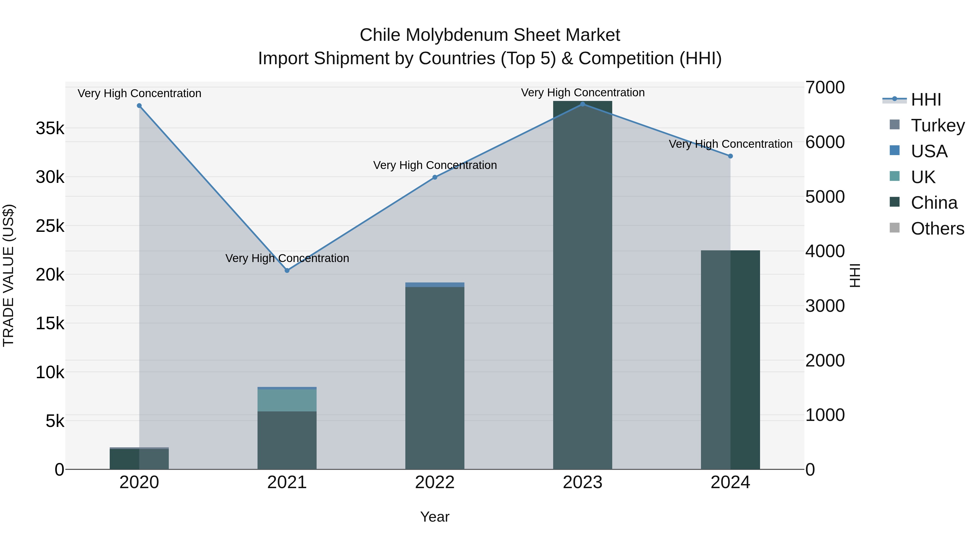The width and height of the screenshot is (980, 551).
Task: Click the 2020 HHI data point
Action: [139, 106]
